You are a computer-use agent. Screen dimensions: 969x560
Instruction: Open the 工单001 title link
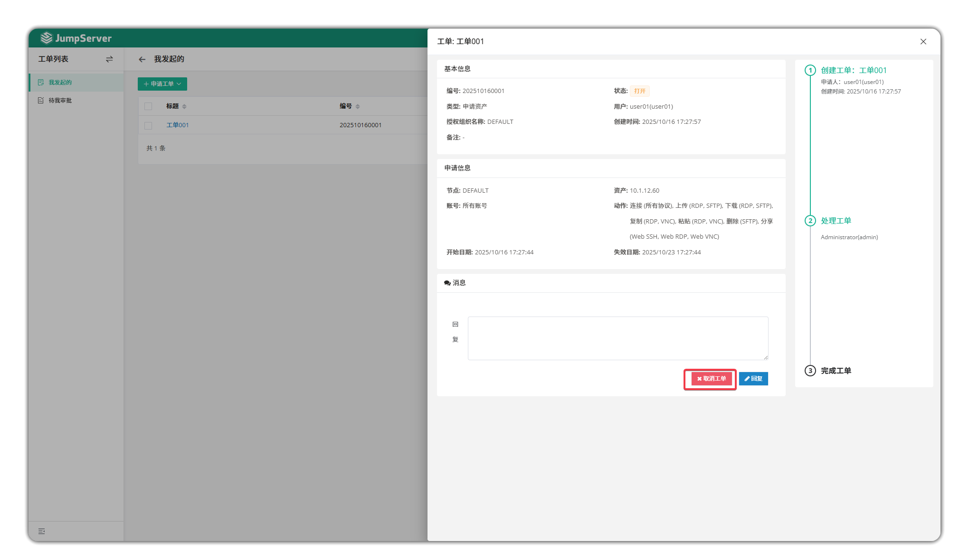pos(178,125)
